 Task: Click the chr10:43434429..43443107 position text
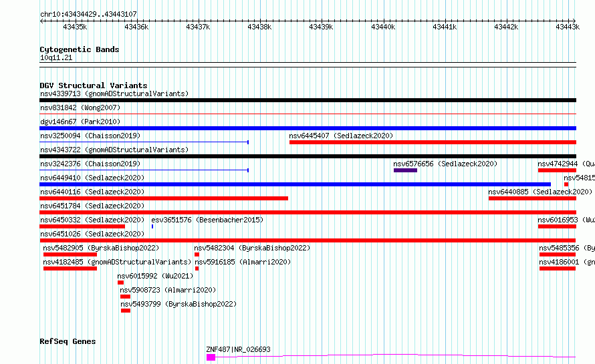click(88, 15)
